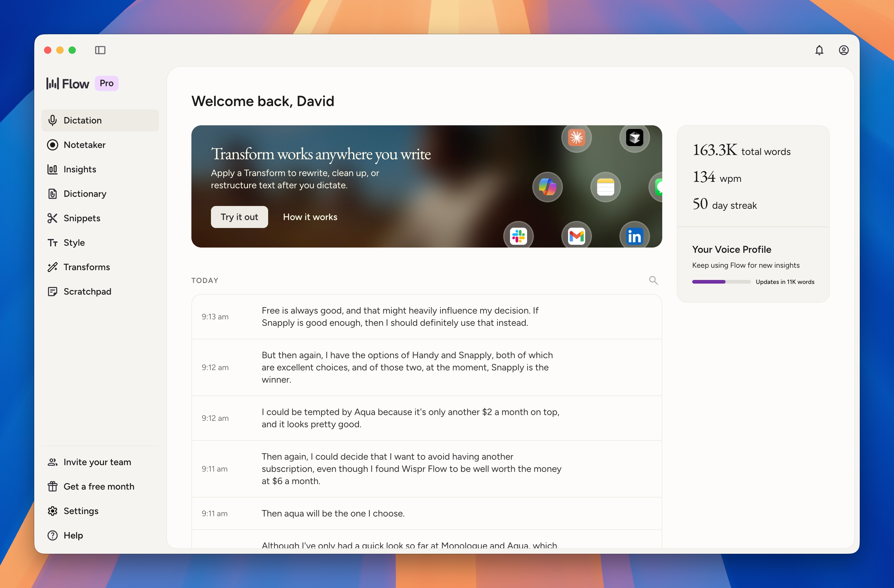Open notifications bell
Screen dimensions: 894x588
point(819,50)
